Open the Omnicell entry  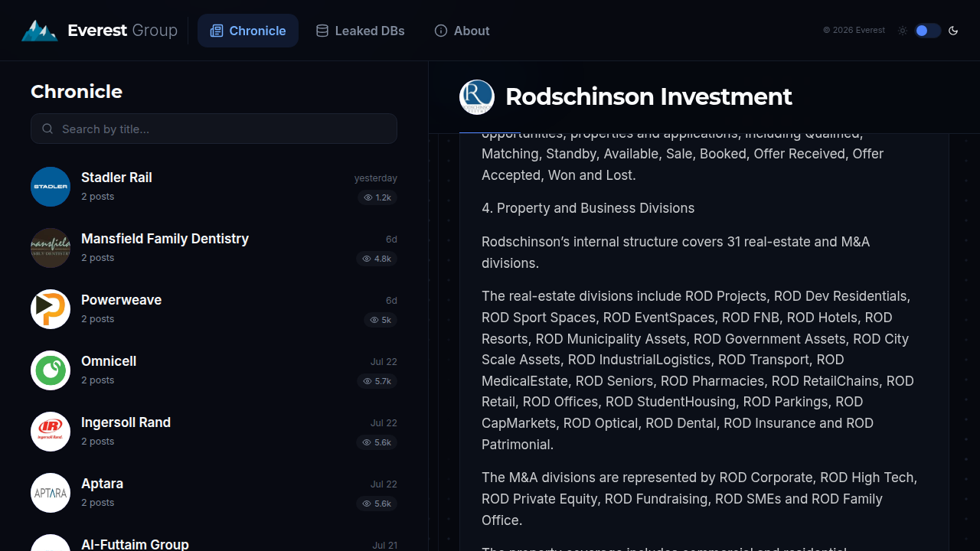pos(214,370)
